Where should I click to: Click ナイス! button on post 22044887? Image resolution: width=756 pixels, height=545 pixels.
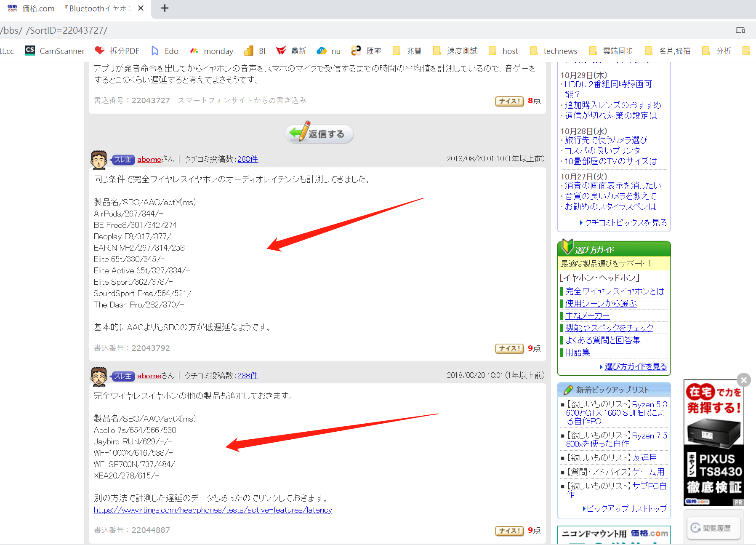(x=509, y=531)
